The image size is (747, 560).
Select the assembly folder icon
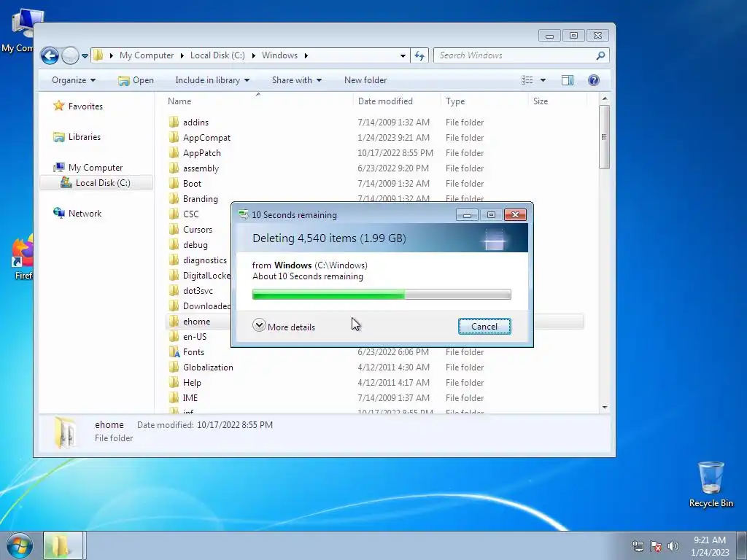pyautogui.click(x=174, y=168)
